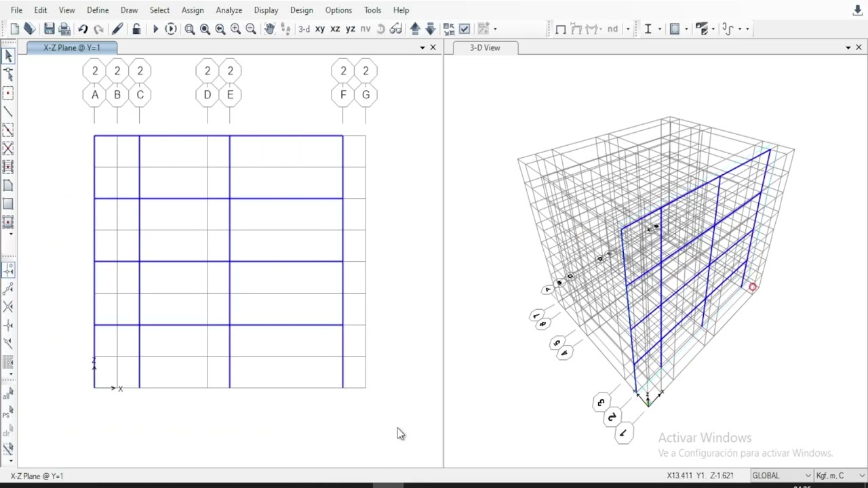The image size is (868, 488).
Task: Create a new model with New icon
Action: 14,28
